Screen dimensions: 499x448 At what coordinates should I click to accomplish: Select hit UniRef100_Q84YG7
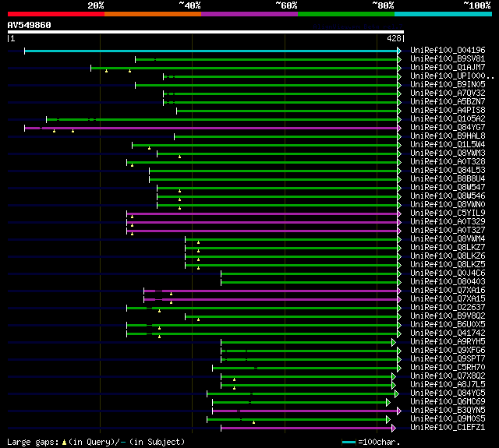tap(448, 127)
